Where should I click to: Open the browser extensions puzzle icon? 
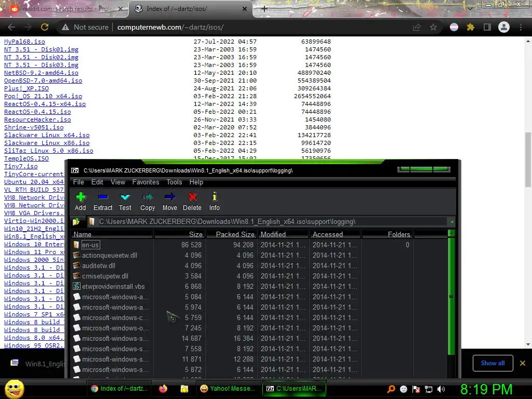[x=471, y=27]
